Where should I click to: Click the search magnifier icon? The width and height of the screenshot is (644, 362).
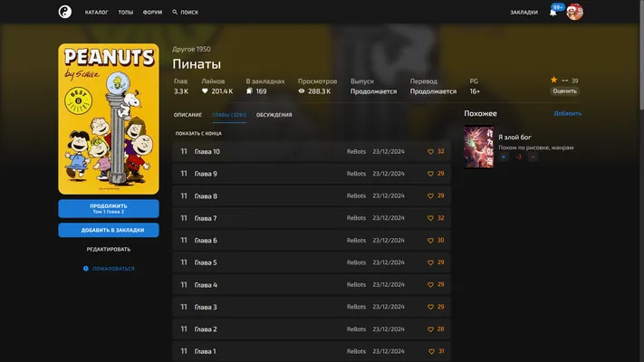175,12
